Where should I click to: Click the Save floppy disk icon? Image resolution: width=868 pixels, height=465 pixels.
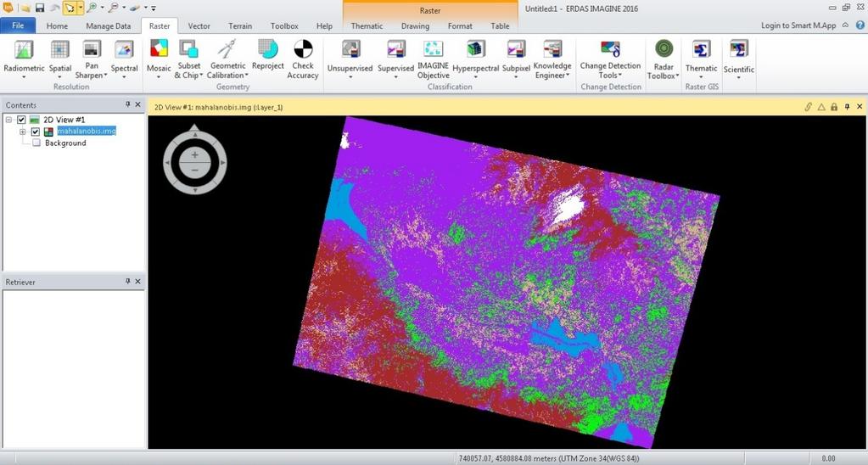40,8
